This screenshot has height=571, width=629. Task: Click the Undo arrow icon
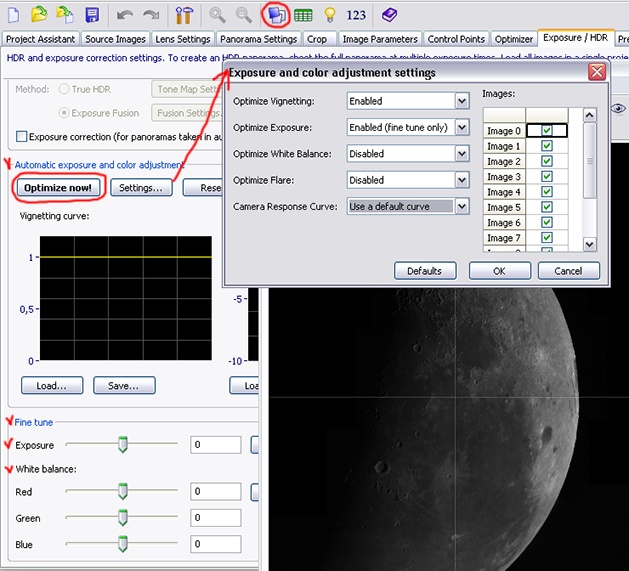124,15
